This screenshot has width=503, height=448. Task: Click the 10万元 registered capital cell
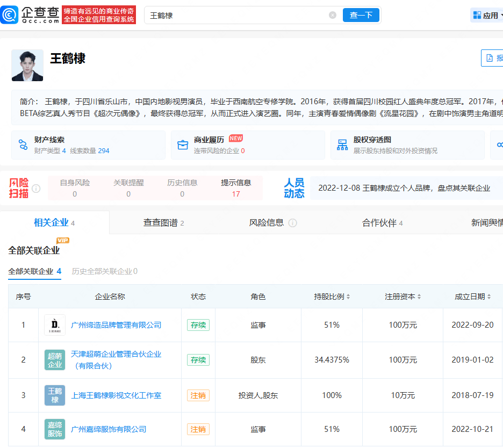pos(403,395)
